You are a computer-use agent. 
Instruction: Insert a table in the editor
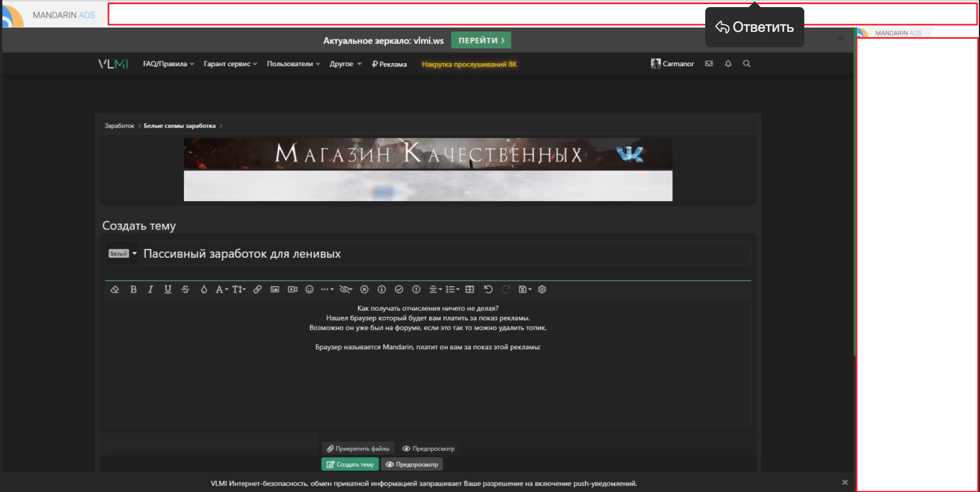point(469,289)
